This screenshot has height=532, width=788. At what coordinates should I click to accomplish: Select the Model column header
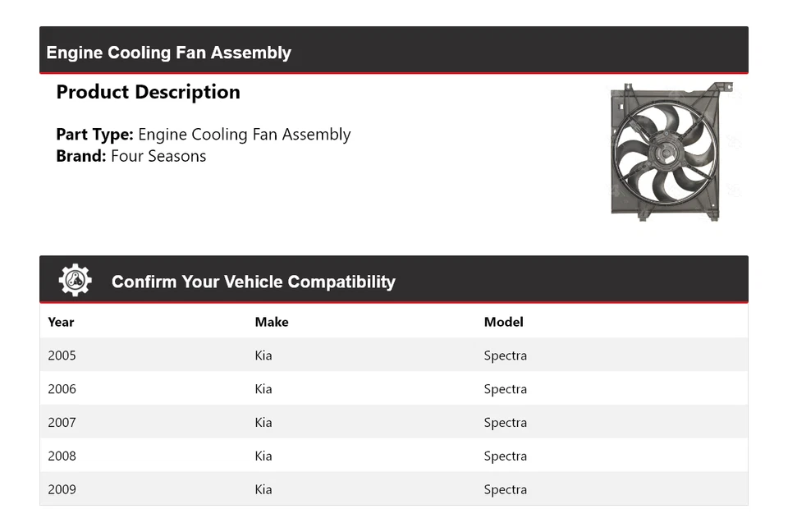point(503,322)
